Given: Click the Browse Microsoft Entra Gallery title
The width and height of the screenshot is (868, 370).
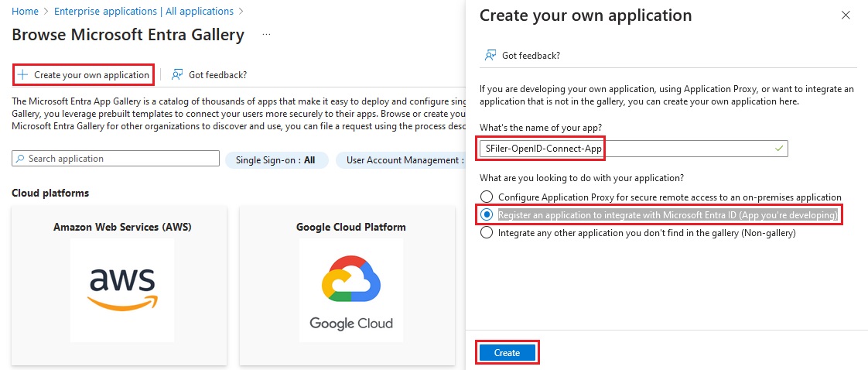Looking at the screenshot, I should point(128,35).
